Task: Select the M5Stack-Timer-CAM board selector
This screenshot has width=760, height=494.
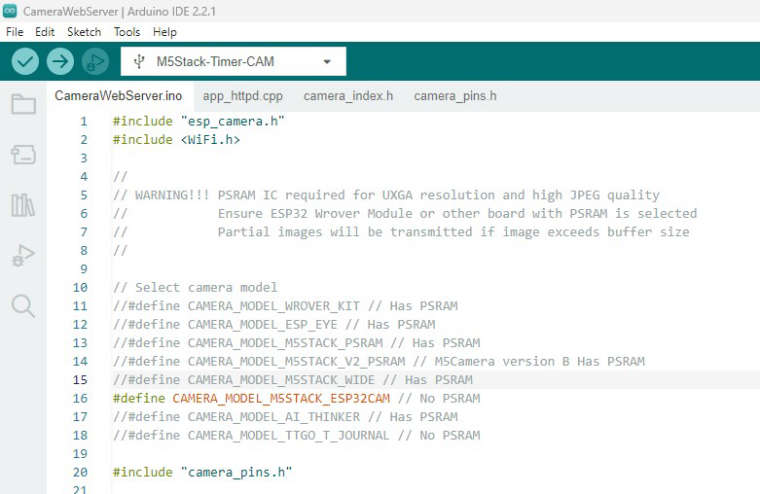Action: 233,62
